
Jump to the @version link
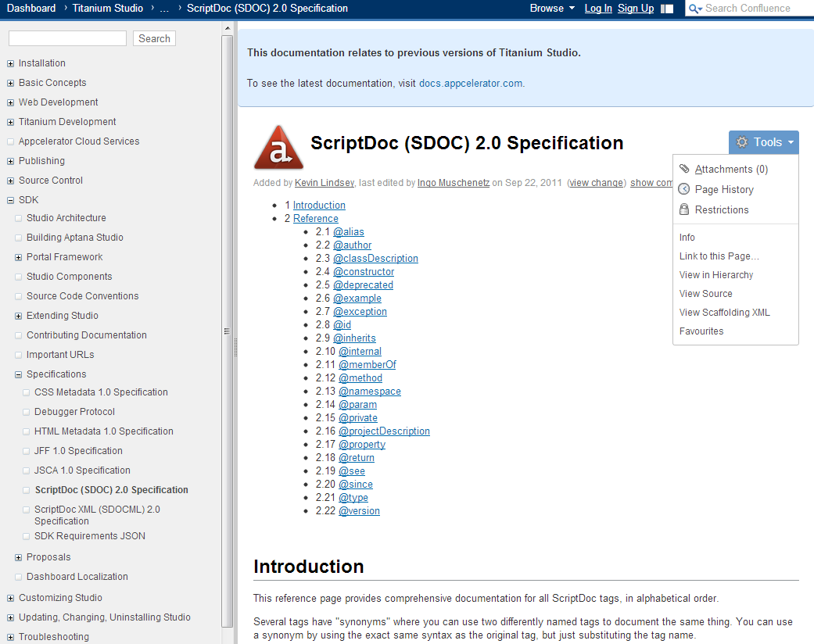click(x=359, y=511)
